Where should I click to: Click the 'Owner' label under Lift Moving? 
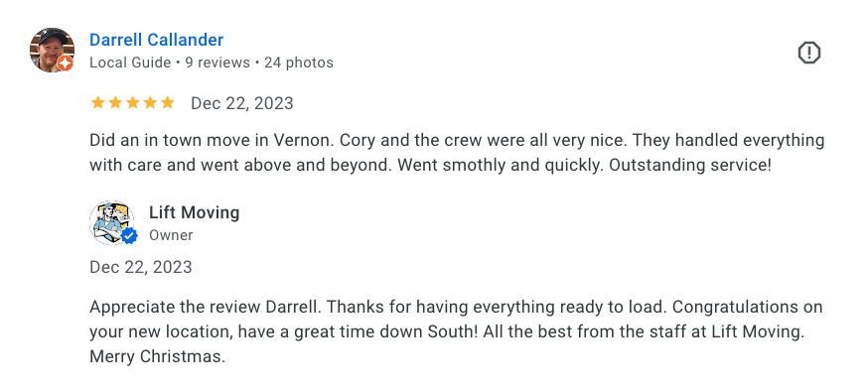click(171, 235)
